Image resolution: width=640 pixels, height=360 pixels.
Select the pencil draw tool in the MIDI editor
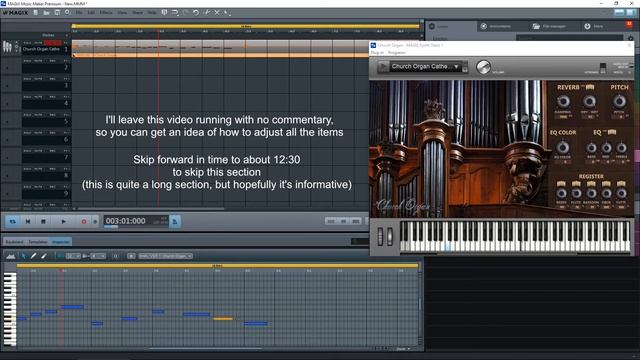[33, 256]
